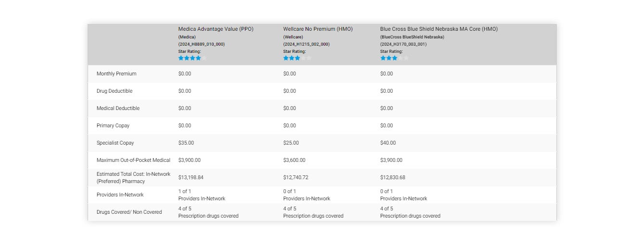Click Wellcare's 0 of 1 Providers In-Network cell
Screen dimensions: 644x245
[x=307, y=195]
